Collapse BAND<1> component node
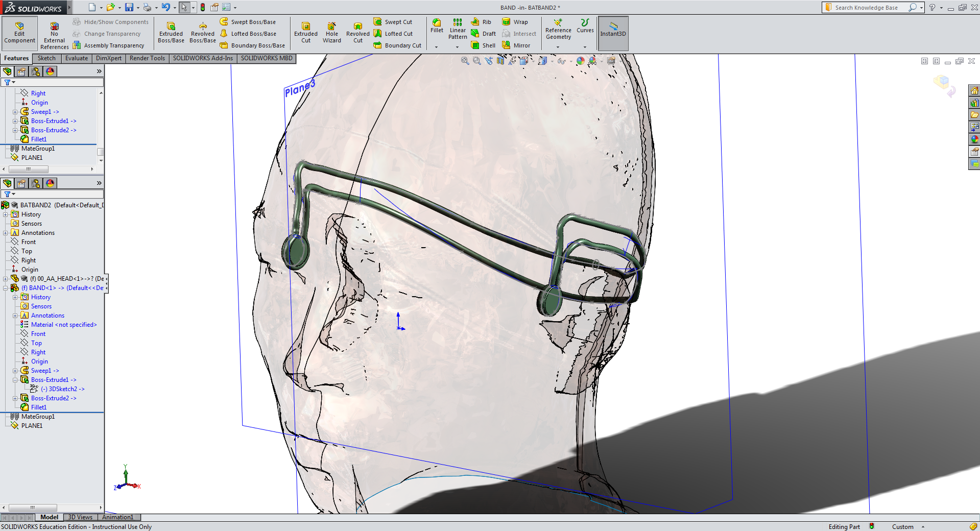Image resolution: width=980 pixels, height=531 pixels. pyautogui.click(x=6, y=288)
